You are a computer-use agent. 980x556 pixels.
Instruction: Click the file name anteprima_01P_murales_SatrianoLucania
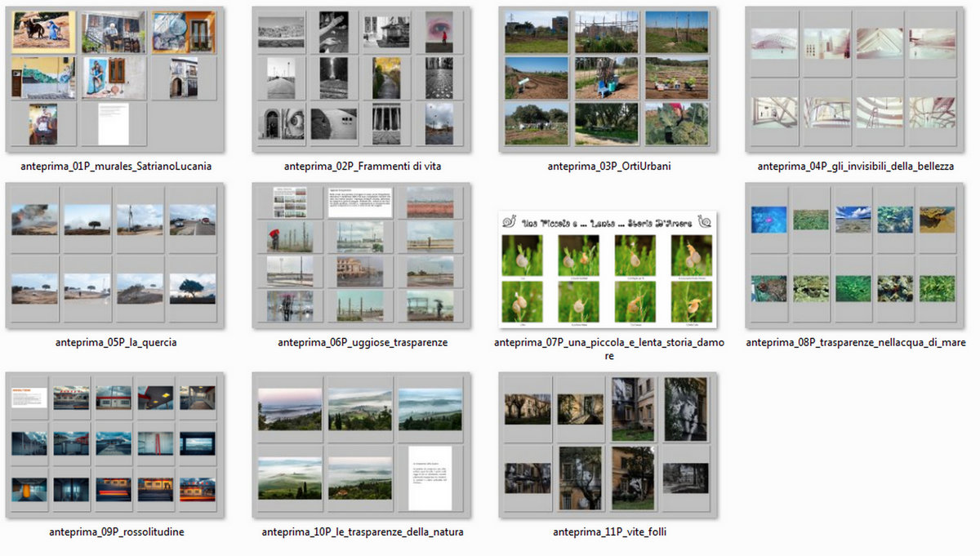116,167
